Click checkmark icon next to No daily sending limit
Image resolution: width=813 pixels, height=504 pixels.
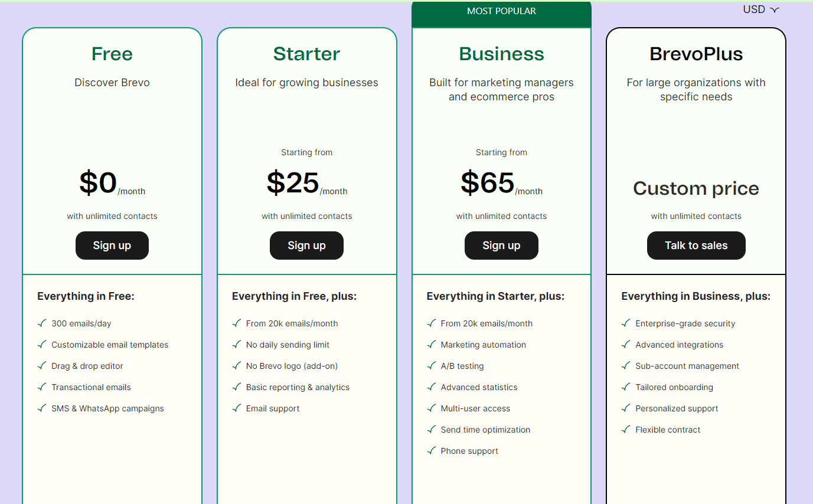coord(237,344)
